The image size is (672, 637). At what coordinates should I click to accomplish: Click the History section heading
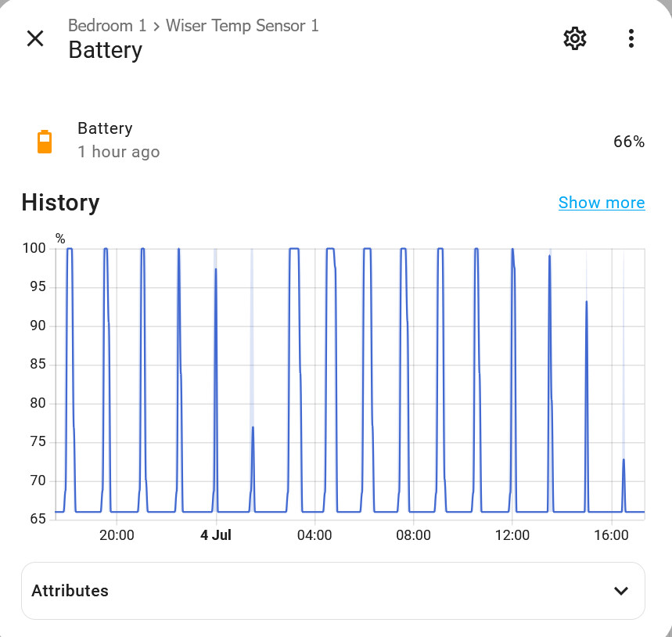click(x=60, y=203)
